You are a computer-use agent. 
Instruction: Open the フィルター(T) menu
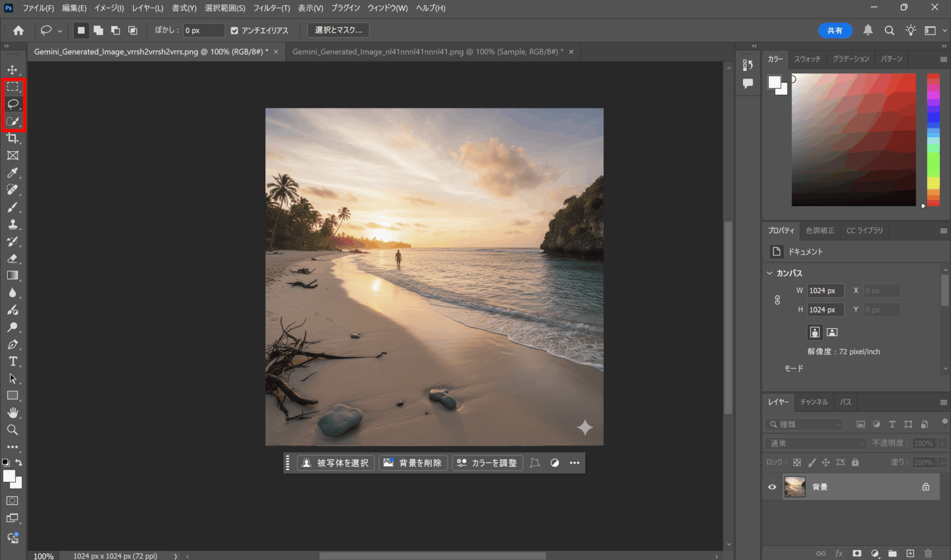click(271, 8)
